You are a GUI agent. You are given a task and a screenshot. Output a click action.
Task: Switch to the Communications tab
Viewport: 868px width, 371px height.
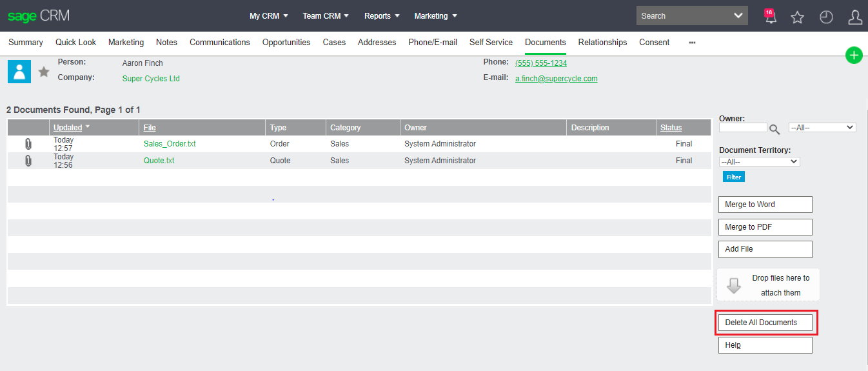pos(219,43)
